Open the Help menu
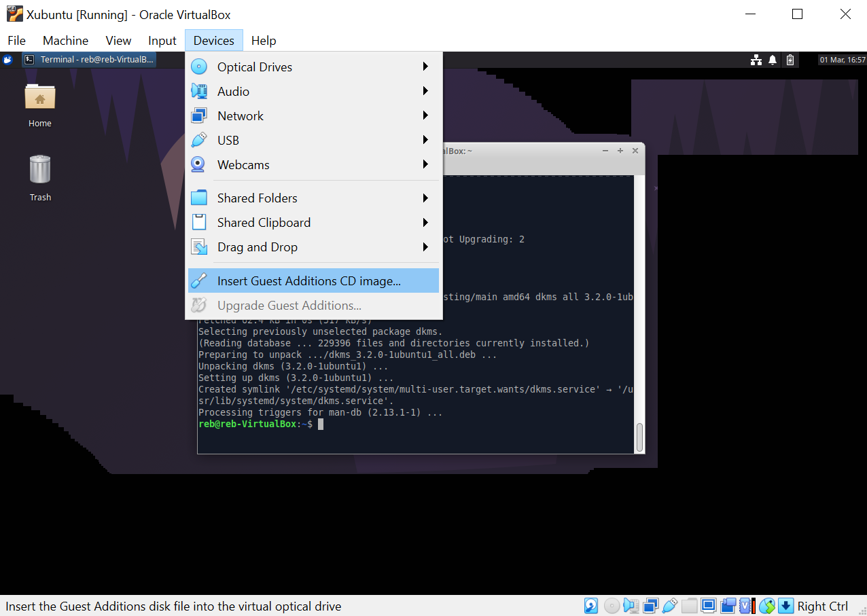This screenshot has height=616, width=867. 264,41
